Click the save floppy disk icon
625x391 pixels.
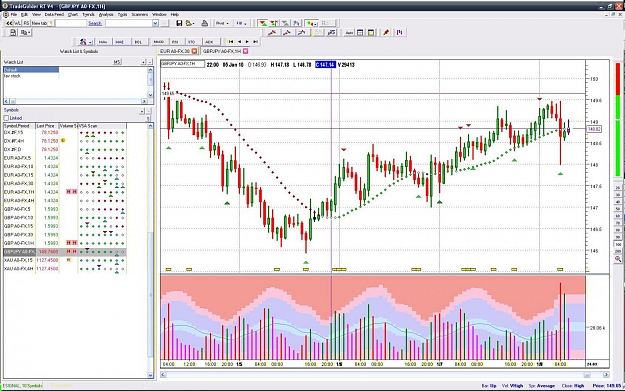[x=179, y=23]
